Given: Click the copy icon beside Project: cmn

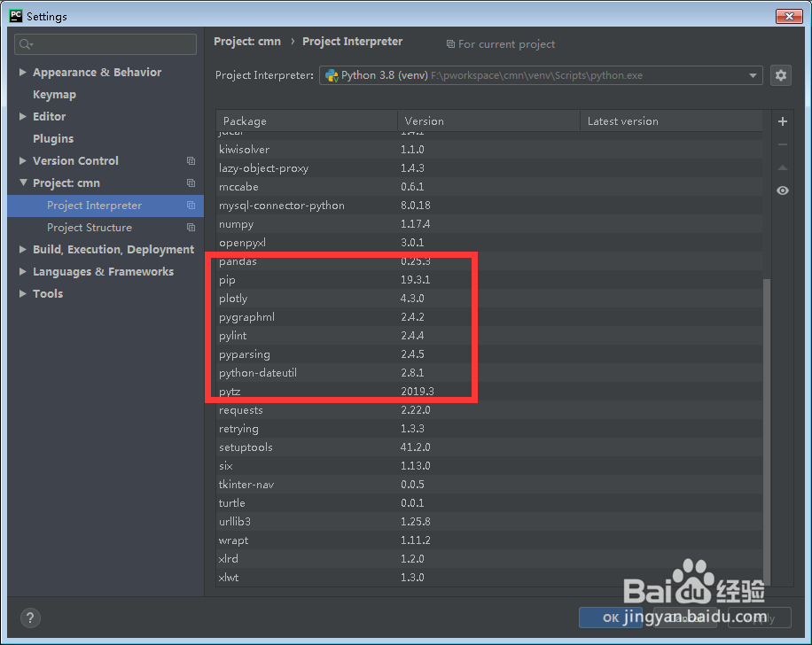Looking at the screenshot, I should coord(191,183).
